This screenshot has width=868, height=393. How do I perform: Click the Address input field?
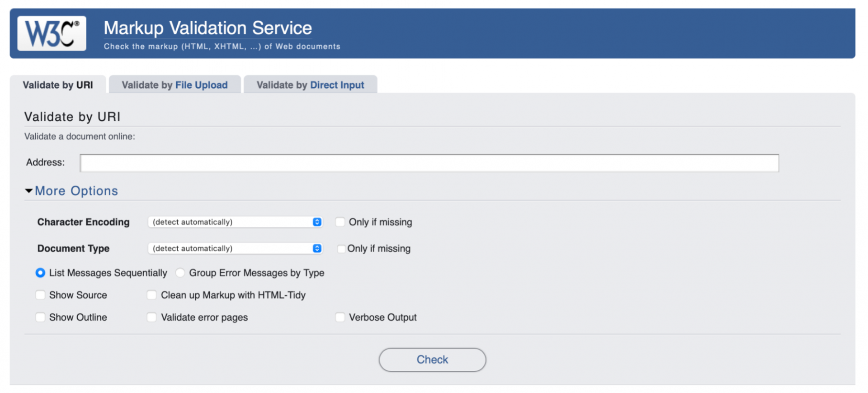coord(429,163)
